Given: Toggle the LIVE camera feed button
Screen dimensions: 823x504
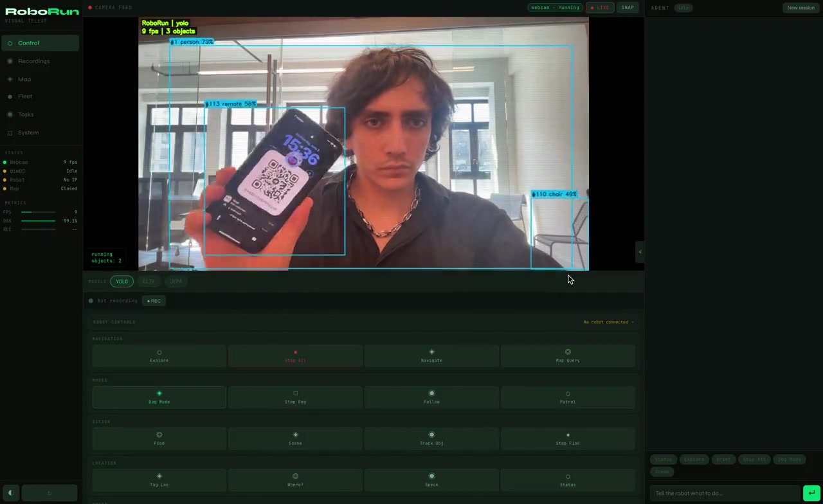Looking at the screenshot, I should coord(600,8).
